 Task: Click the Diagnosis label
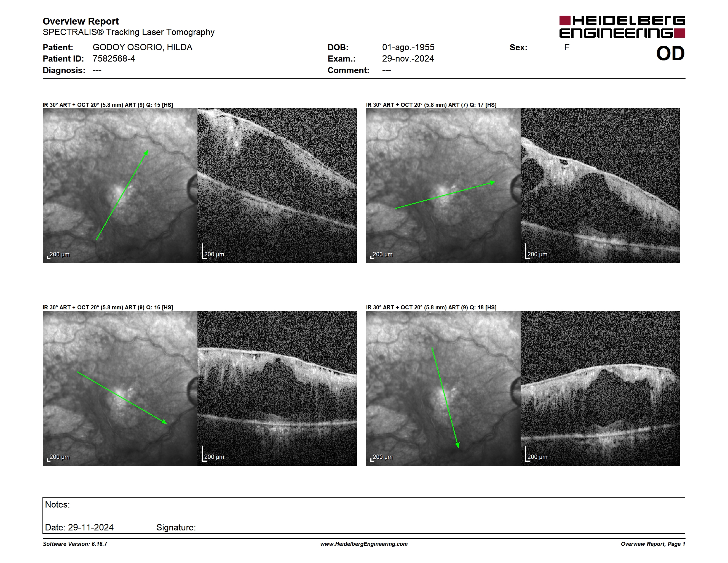click(x=64, y=70)
